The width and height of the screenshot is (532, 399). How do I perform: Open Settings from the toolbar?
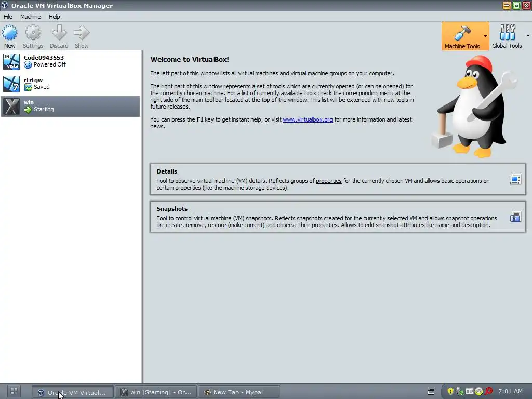click(33, 36)
